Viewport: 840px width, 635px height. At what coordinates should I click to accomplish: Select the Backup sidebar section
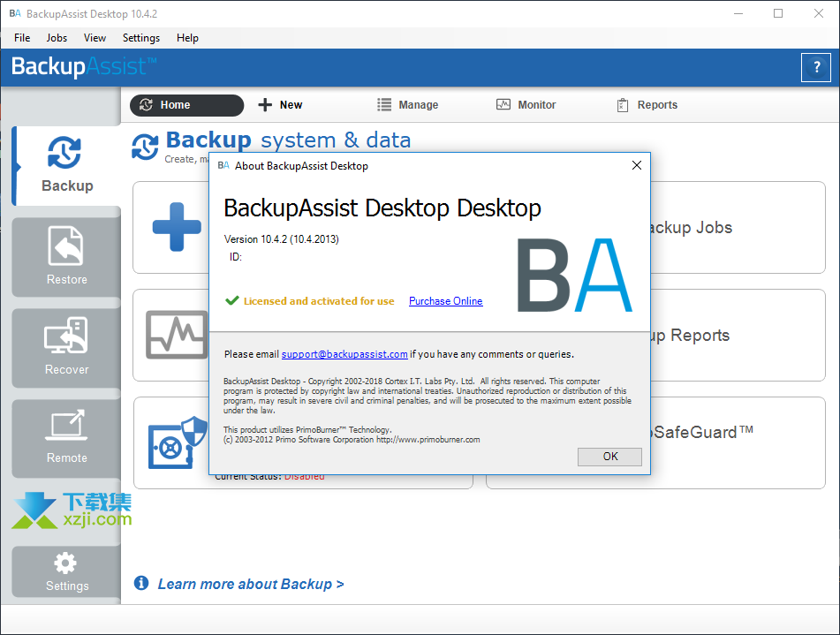66,165
